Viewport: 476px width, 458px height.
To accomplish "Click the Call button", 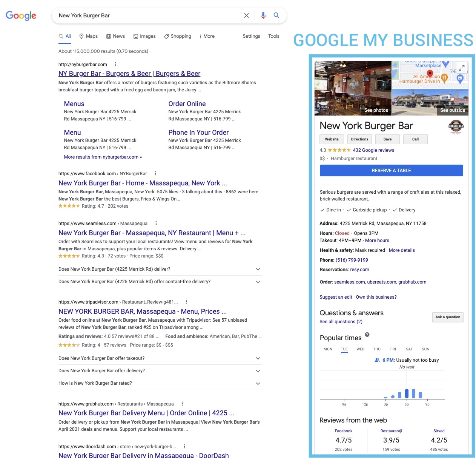I will pyautogui.click(x=415, y=139).
